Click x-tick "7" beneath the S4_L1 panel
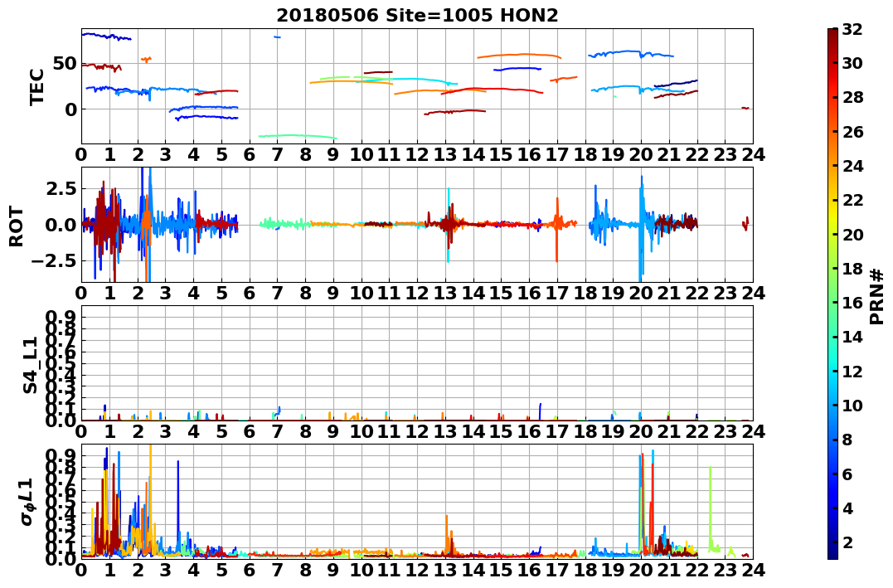The height and width of the screenshot is (588, 893). click(x=278, y=432)
